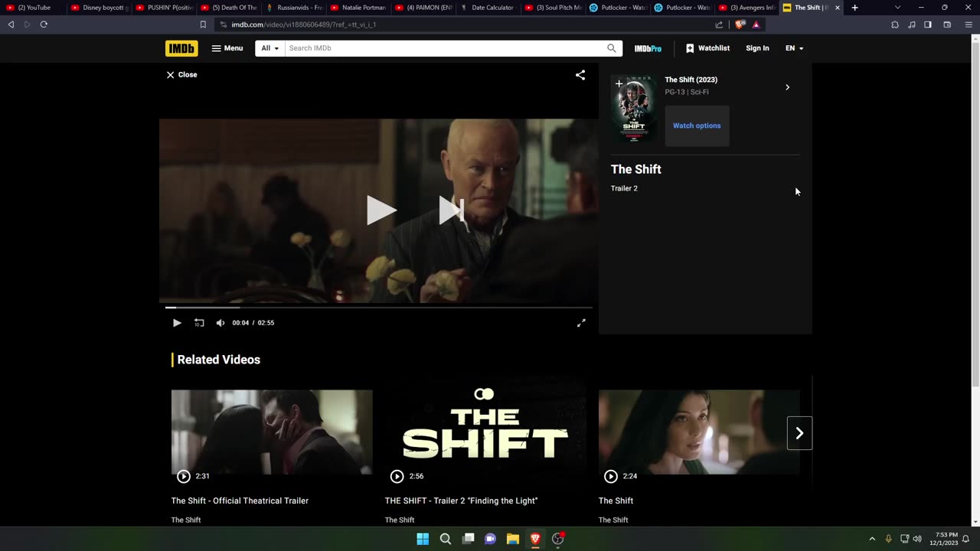
Task: Open IMDbPro link
Action: coord(648,48)
